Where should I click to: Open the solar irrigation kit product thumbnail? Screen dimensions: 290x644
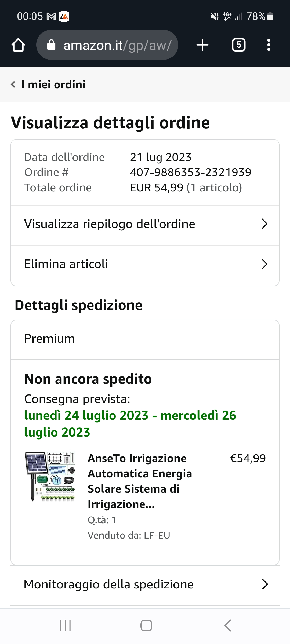(x=50, y=477)
